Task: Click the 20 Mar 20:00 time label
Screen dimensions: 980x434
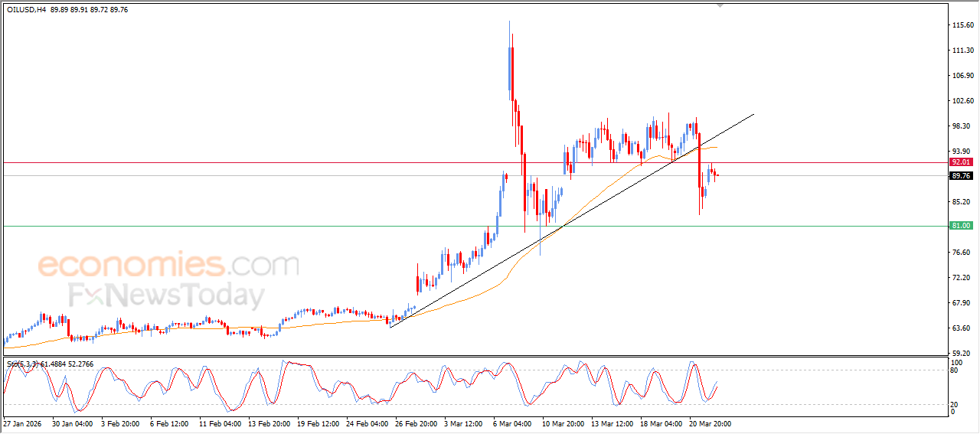Action: 710,423
